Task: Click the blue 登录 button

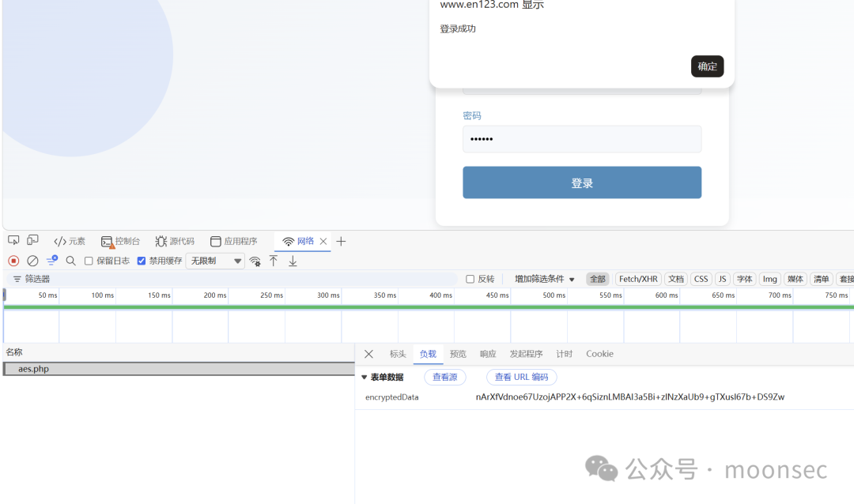Action: pyautogui.click(x=582, y=182)
